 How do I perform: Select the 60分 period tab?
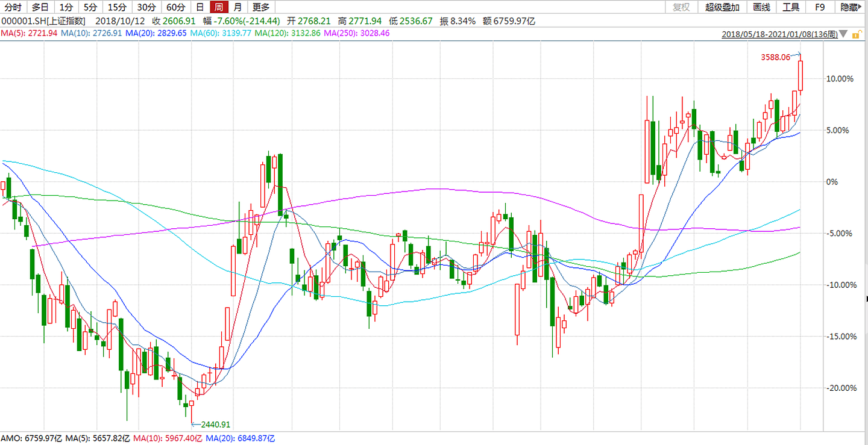tap(175, 7)
